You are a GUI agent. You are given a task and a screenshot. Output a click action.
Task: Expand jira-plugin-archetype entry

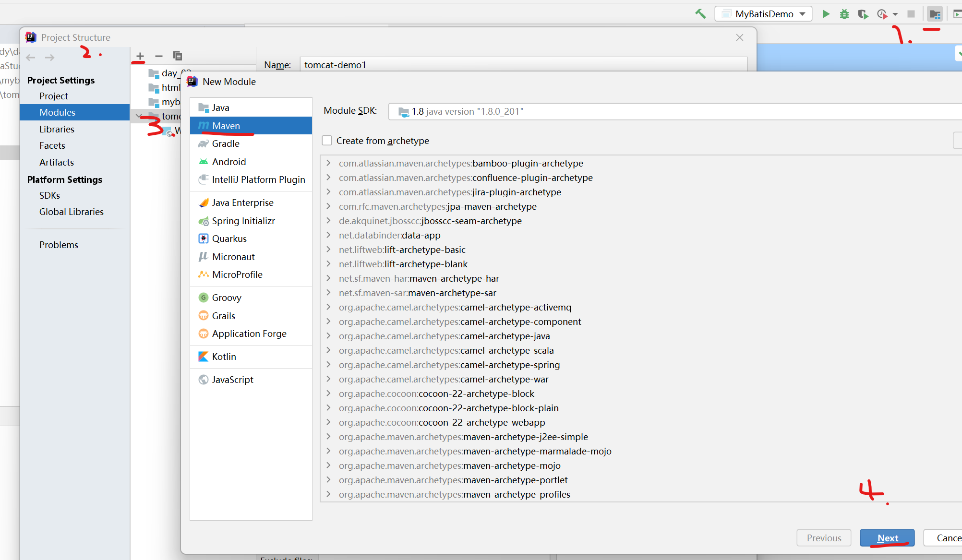[328, 192]
